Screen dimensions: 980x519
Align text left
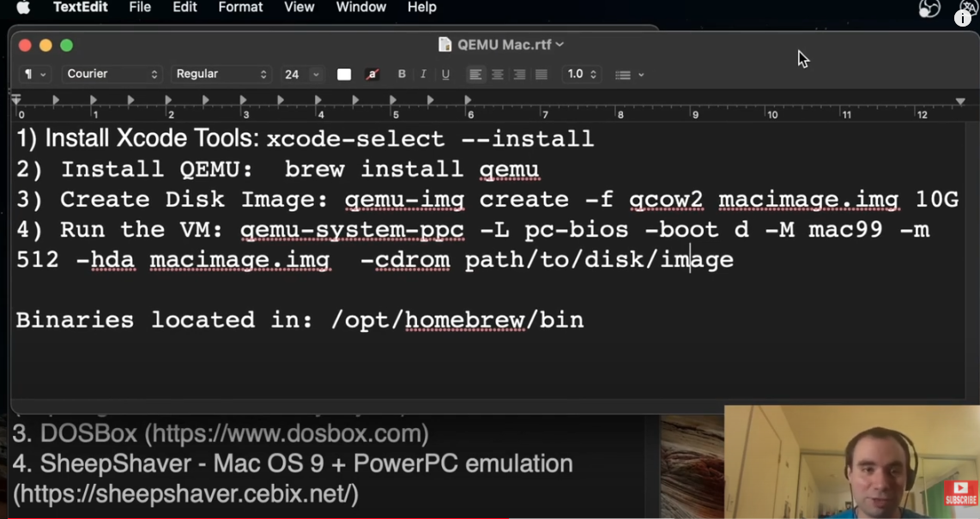(x=475, y=75)
